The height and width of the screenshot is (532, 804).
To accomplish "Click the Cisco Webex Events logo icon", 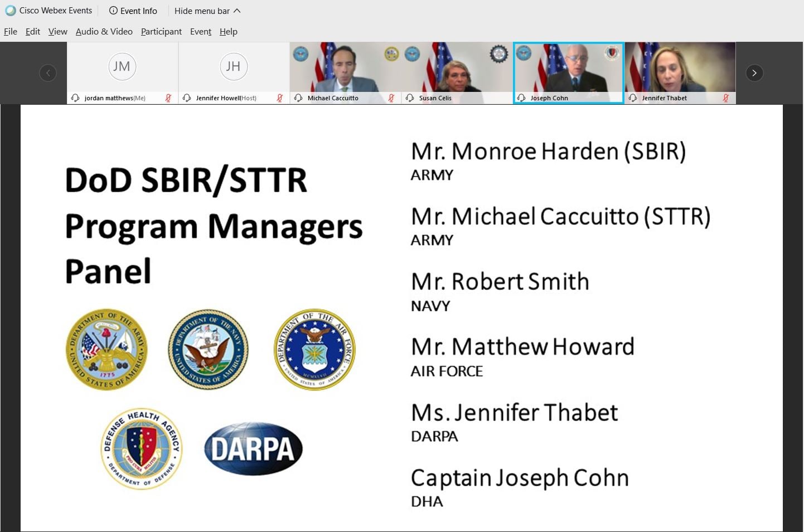I will 10,11.
